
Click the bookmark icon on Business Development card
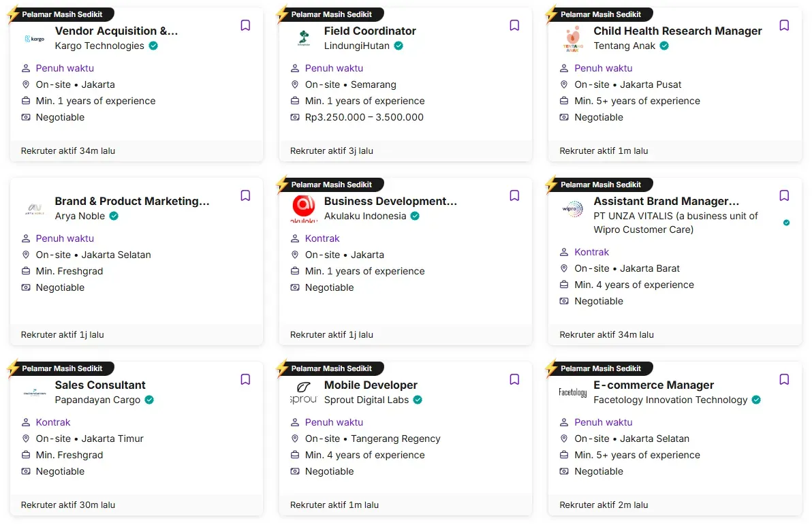[x=514, y=195]
